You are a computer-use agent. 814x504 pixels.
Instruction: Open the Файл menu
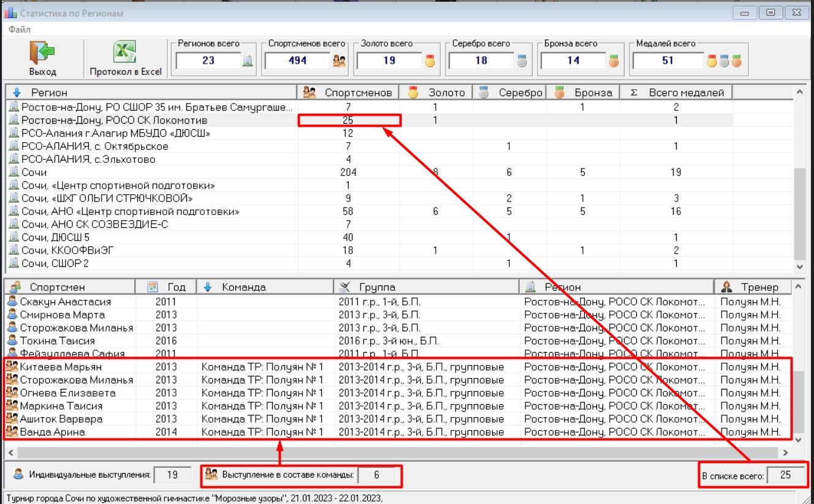[x=20, y=29]
